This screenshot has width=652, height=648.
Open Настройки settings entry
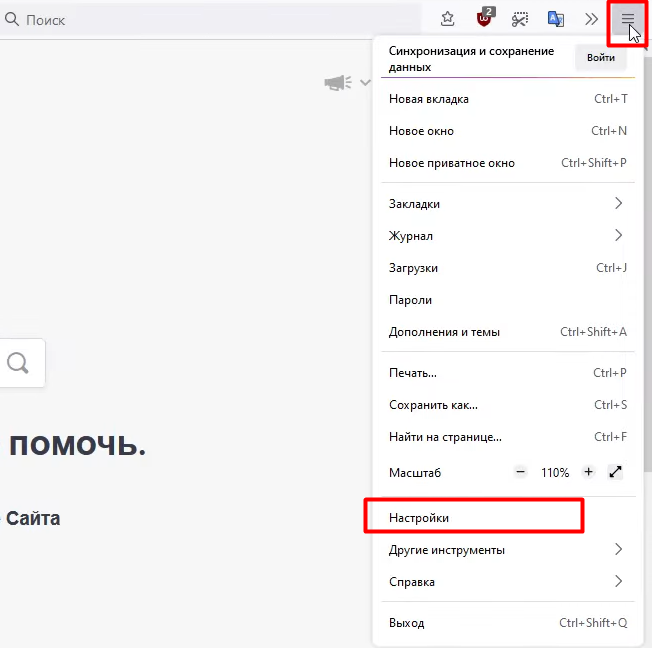pos(508,518)
